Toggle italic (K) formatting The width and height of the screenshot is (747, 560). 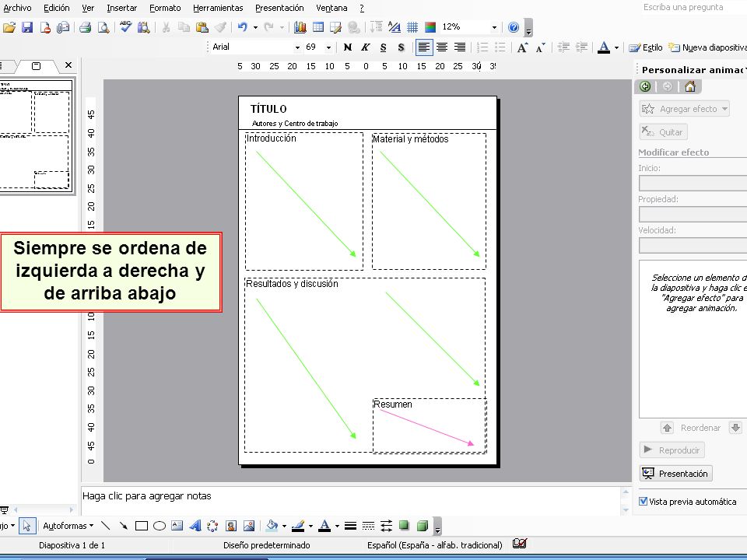coord(366,47)
